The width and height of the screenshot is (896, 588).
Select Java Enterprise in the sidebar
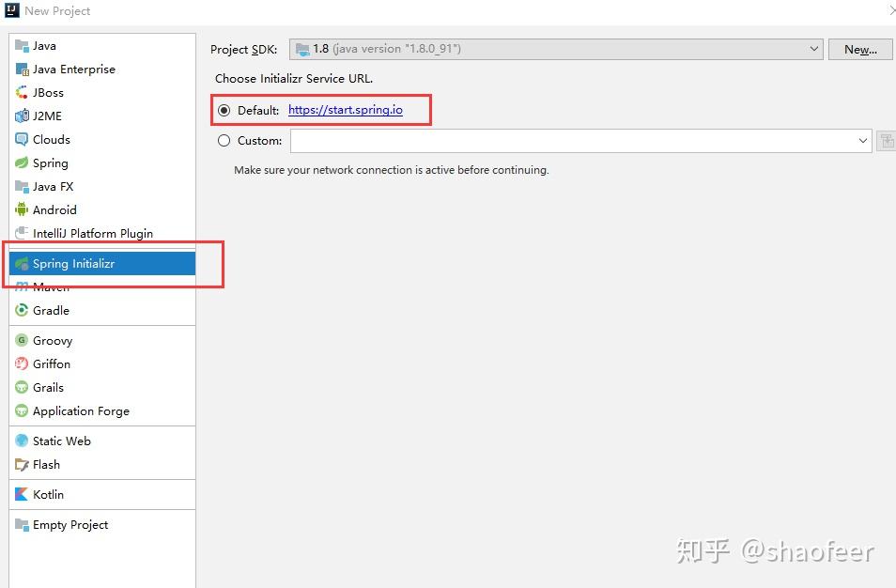point(73,69)
